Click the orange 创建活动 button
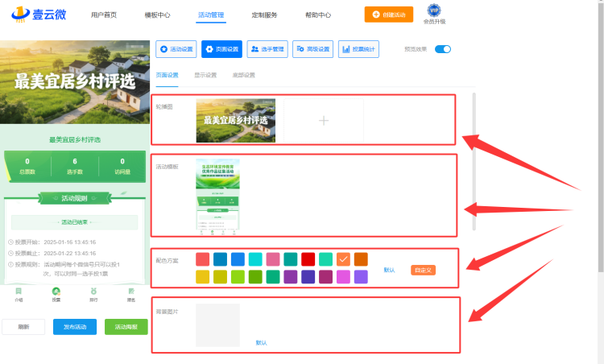The width and height of the screenshot is (604, 364). (389, 14)
